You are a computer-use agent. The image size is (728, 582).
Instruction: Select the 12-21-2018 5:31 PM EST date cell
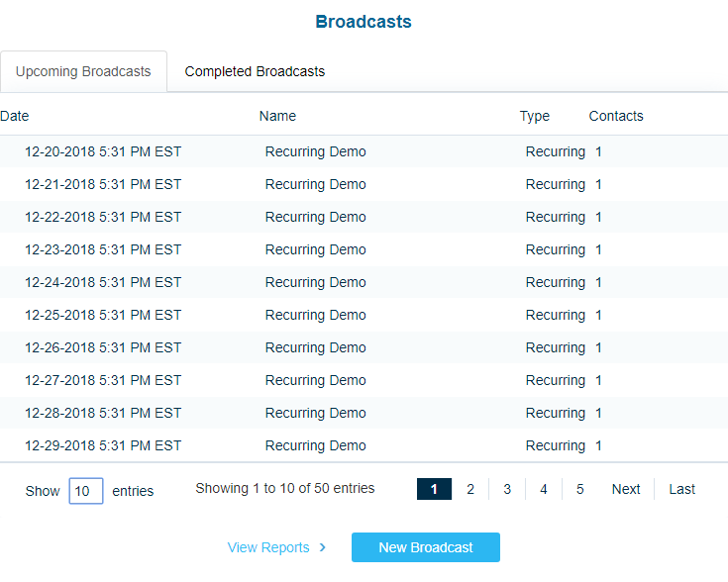tap(103, 184)
